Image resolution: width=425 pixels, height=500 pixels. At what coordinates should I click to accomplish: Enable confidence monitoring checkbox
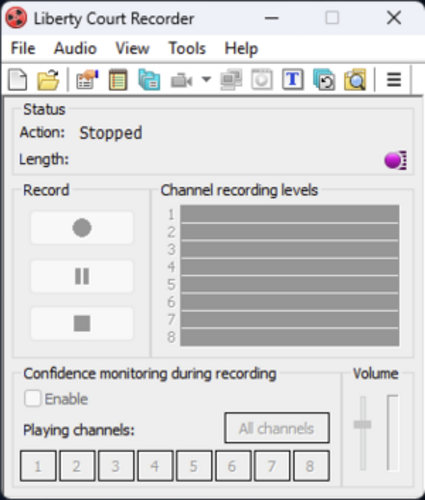coord(33,399)
